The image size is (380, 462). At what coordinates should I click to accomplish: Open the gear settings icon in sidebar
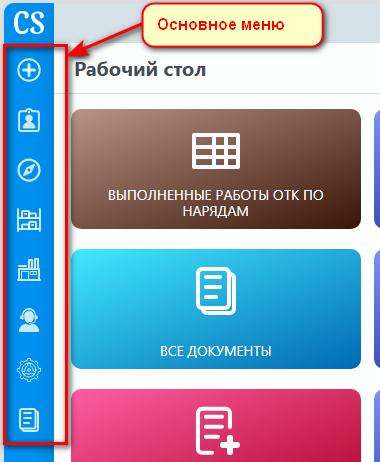pyautogui.click(x=29, y=370)
